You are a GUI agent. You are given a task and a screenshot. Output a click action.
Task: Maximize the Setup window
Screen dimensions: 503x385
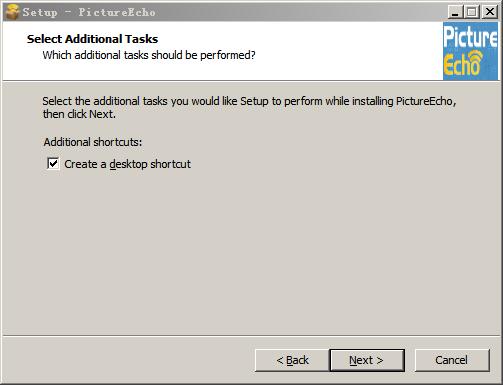(471, 12)
